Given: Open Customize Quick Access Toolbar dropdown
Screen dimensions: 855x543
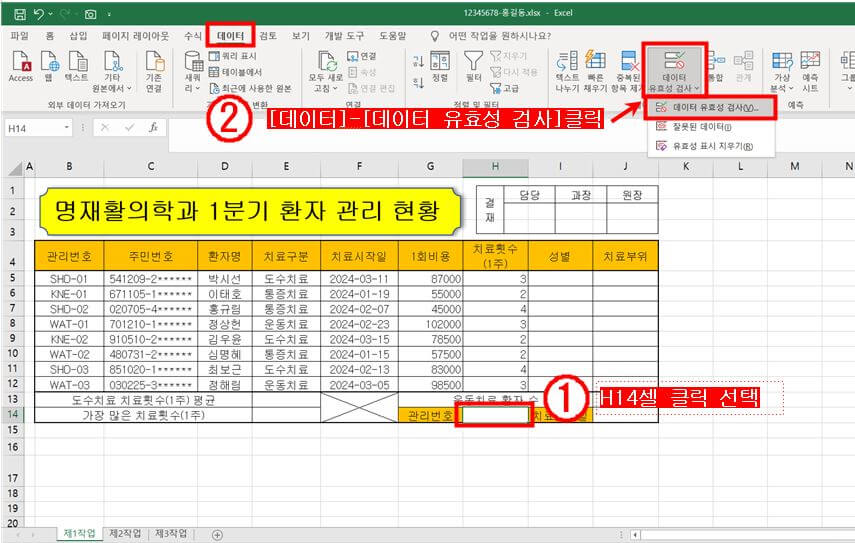Looking at the screenshot, I should [x=109, y=14].
